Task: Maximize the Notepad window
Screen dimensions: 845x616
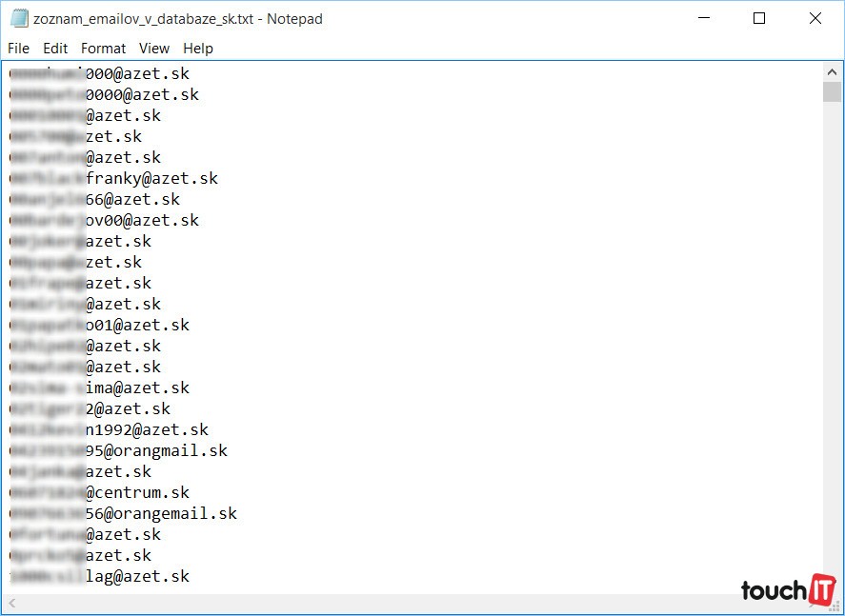Action: click(758, 18)
